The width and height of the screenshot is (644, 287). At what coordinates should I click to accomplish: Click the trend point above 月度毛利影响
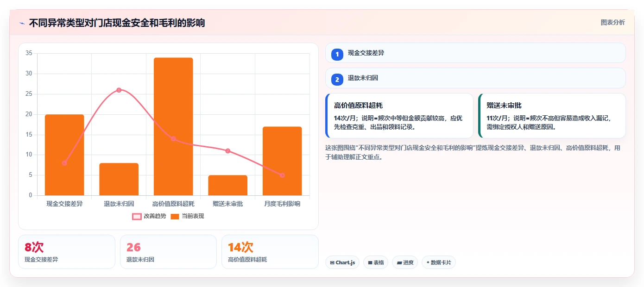[x=282, y=175]
